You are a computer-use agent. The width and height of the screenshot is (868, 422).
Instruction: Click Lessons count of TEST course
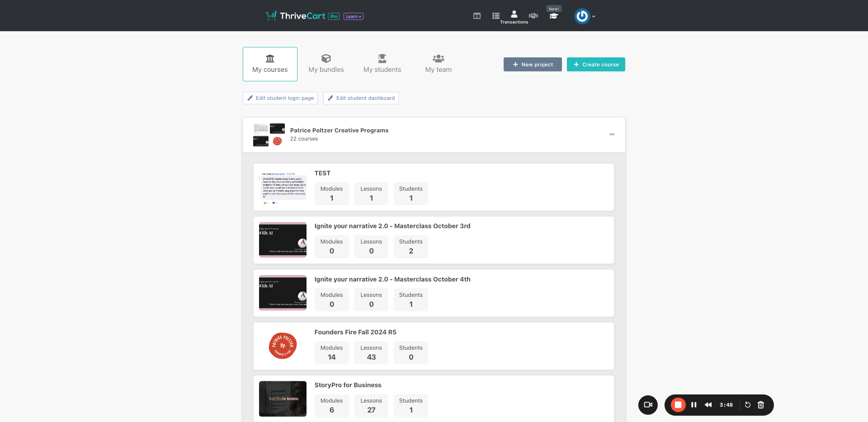click(371, 193)
